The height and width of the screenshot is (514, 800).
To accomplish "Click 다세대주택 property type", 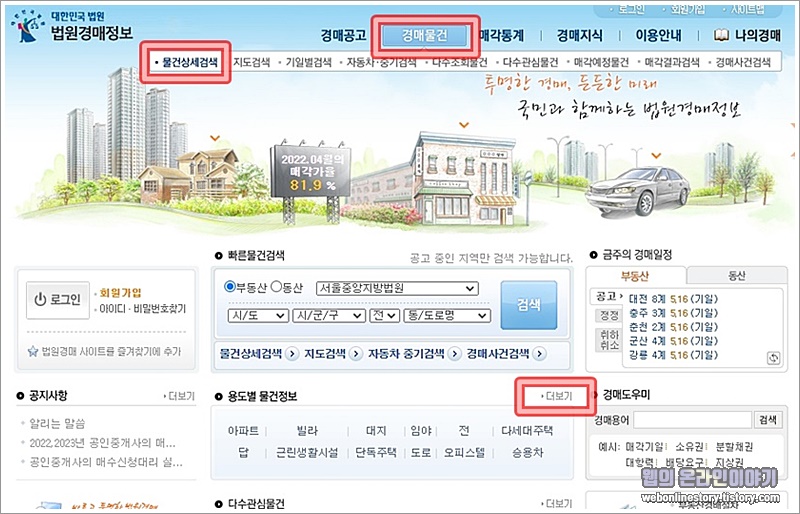I will (527, 431).
